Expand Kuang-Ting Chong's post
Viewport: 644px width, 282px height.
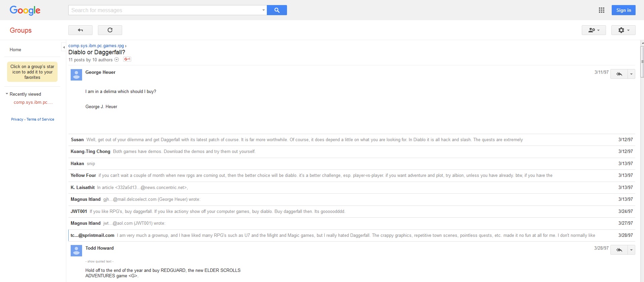coord(352,152)
